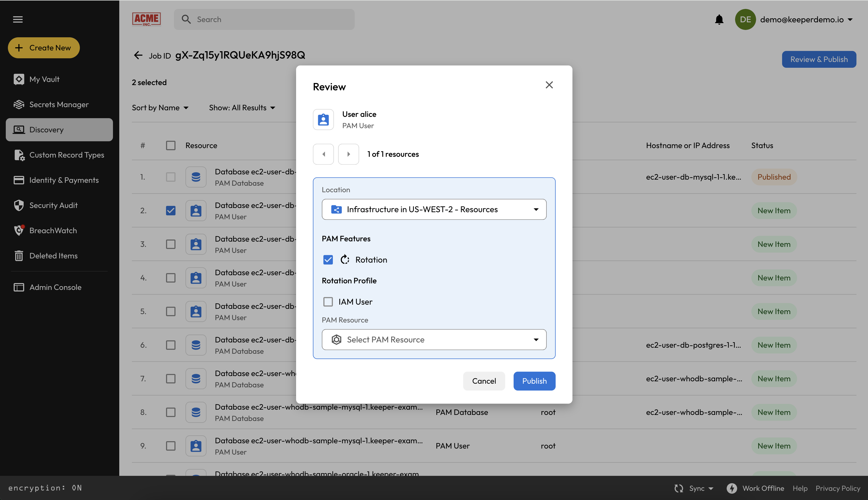Click the back arrow beside Job ID
Image resolution: width=868 pixels, height=500 pixels.
138,55
